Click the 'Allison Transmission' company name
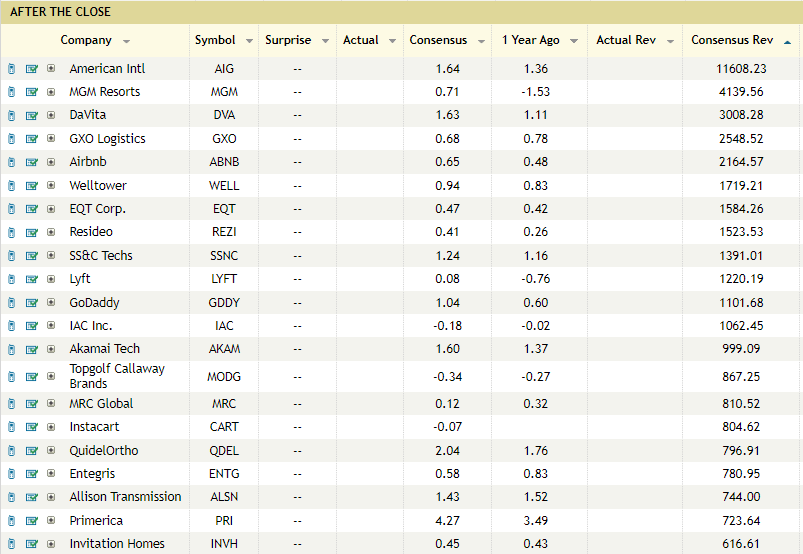This screenshot has width=803, height=554. coord(125,497)
